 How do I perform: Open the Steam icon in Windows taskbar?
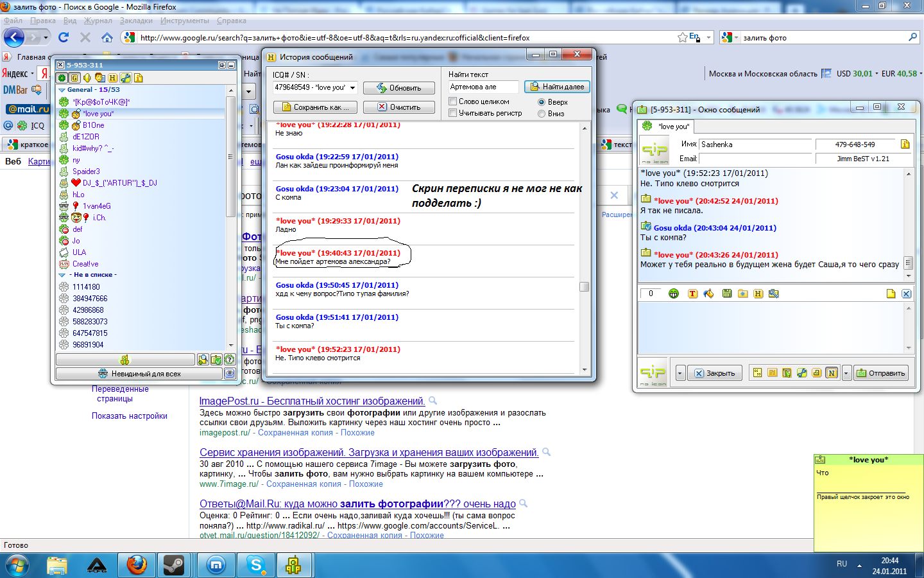tap(174, 565)
